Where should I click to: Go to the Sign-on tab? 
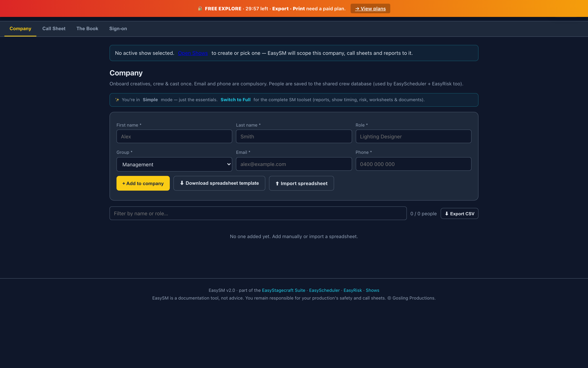[118, 29]
